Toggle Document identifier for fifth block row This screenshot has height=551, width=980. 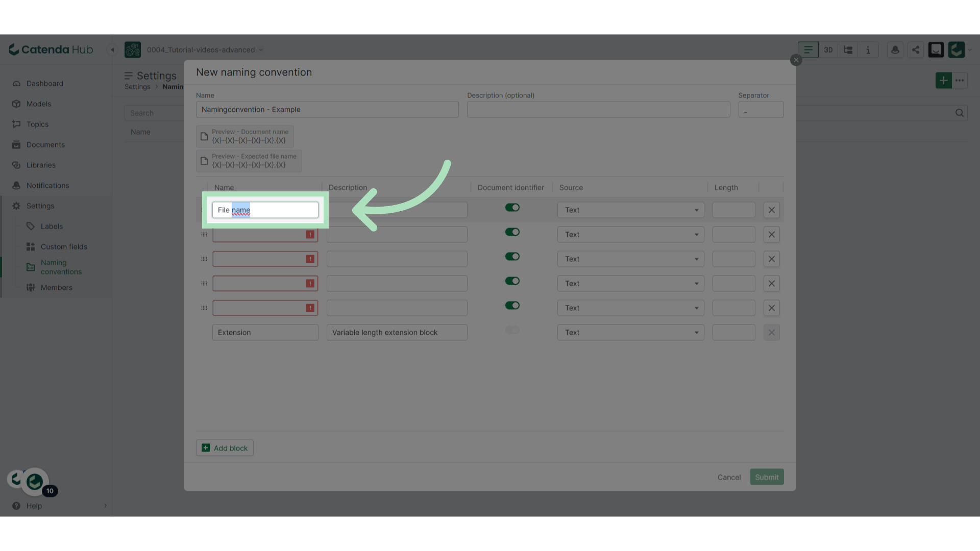click(x=512, y=305)
